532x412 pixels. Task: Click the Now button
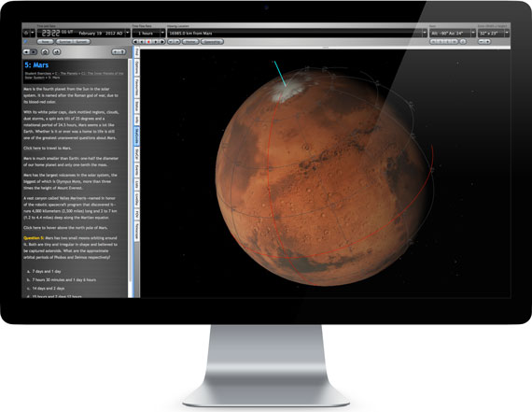[46, 41]
